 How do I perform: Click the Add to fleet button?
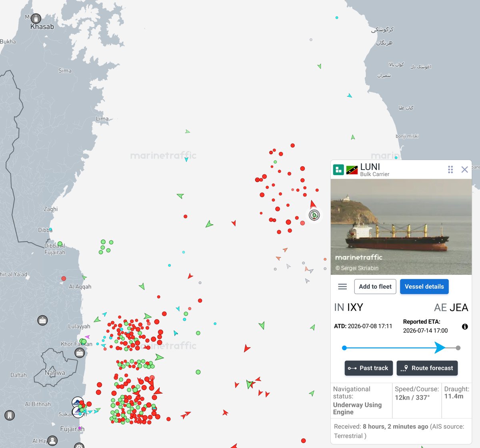tap(375, 286)
